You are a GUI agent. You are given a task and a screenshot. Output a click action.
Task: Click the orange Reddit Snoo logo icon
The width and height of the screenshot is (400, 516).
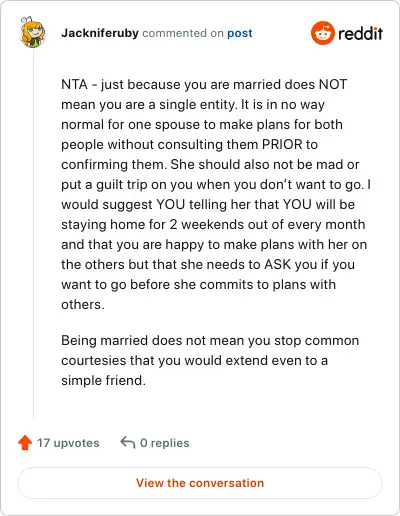[322, 33]
